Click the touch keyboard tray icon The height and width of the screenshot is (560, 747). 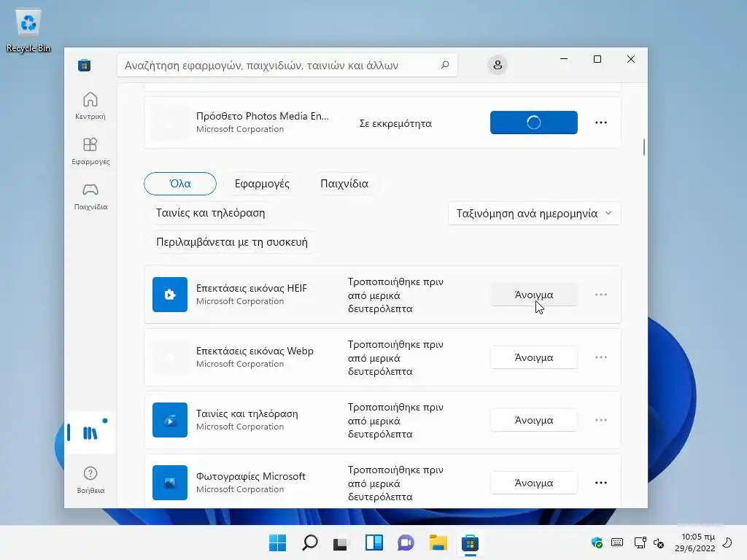click(617, 542)
